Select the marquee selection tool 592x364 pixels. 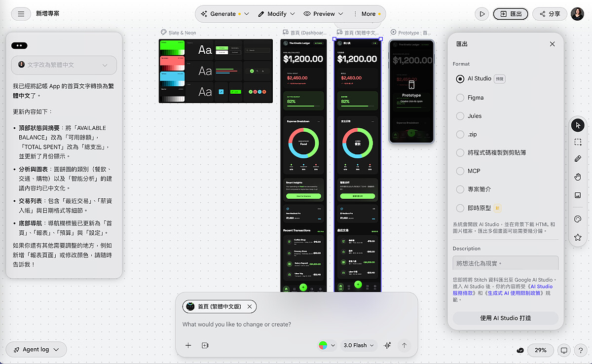(578, 142)
